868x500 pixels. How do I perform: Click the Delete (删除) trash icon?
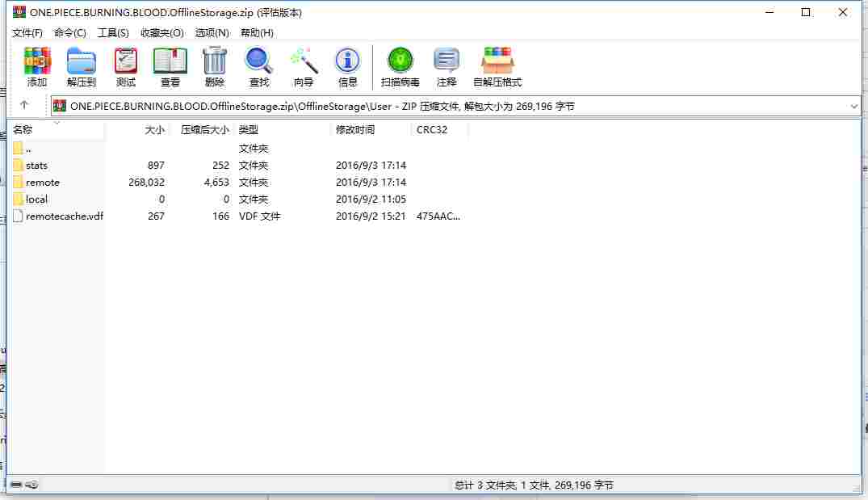click(214, 61)
